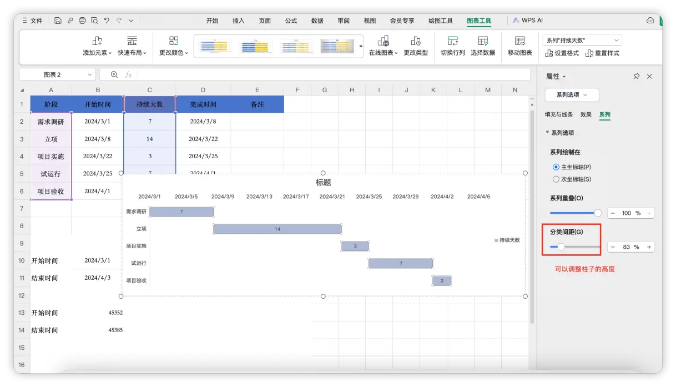Viewport: 674px width, 382px height.
Task: Click the cloud icon at top right
Action: 650,20
